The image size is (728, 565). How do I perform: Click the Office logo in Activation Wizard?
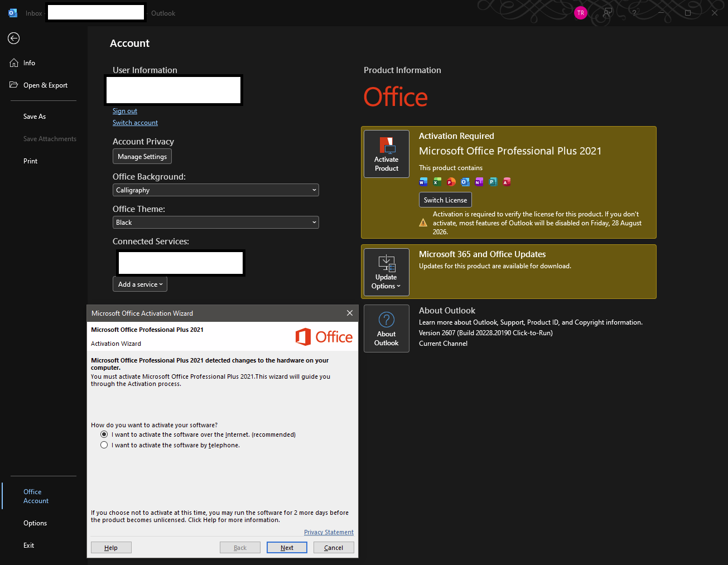324,337
